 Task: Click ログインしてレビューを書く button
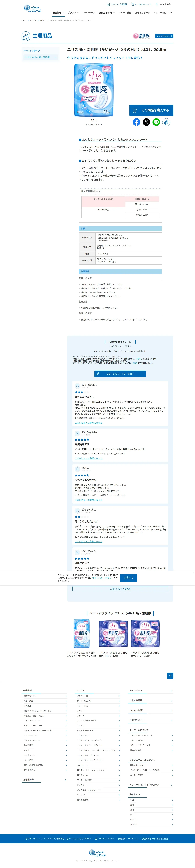(x=120, y=374)
